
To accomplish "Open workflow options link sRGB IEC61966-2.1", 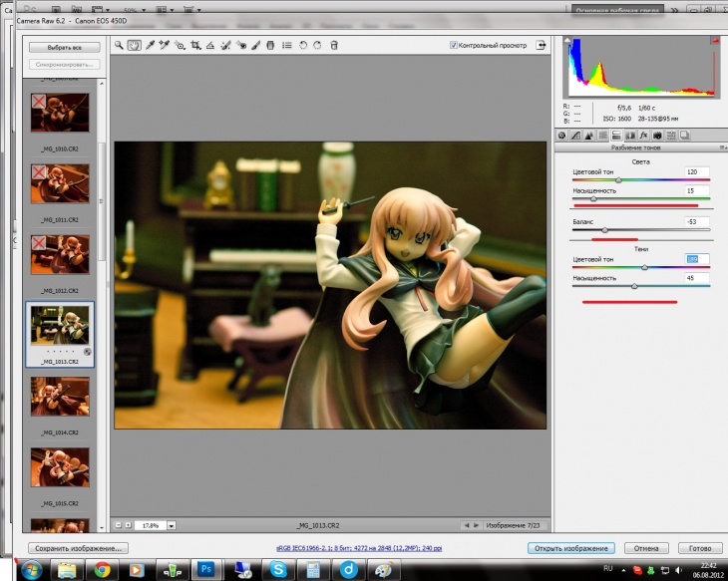I will point(359,548).
